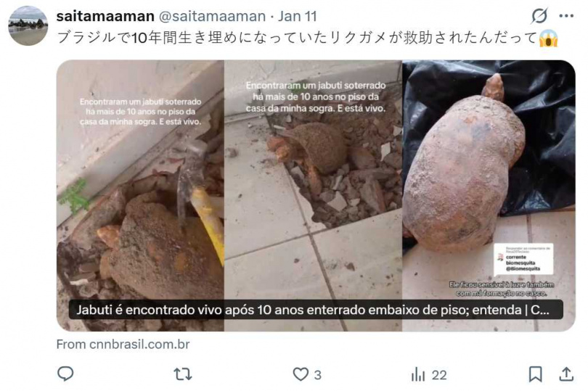Screen dimensions: 588x391
Task: Click the Grok slashed-circle icon
Action: tap(539, 16)
